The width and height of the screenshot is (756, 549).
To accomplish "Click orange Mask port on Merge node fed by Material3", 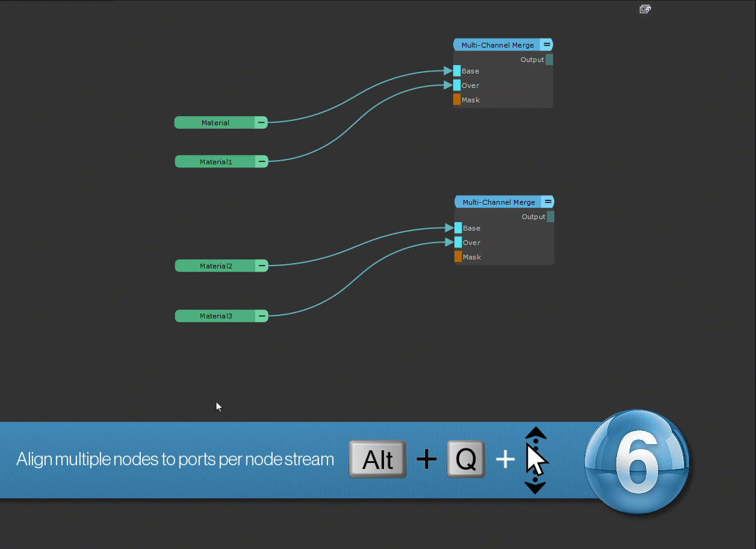I will click(458, 257).
